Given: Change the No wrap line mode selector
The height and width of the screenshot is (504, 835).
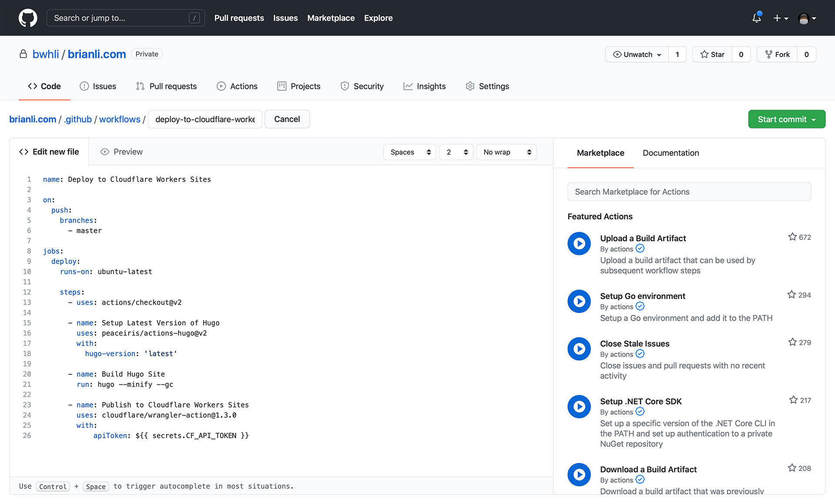Looking at the screenshot, I should pos(507,152).
